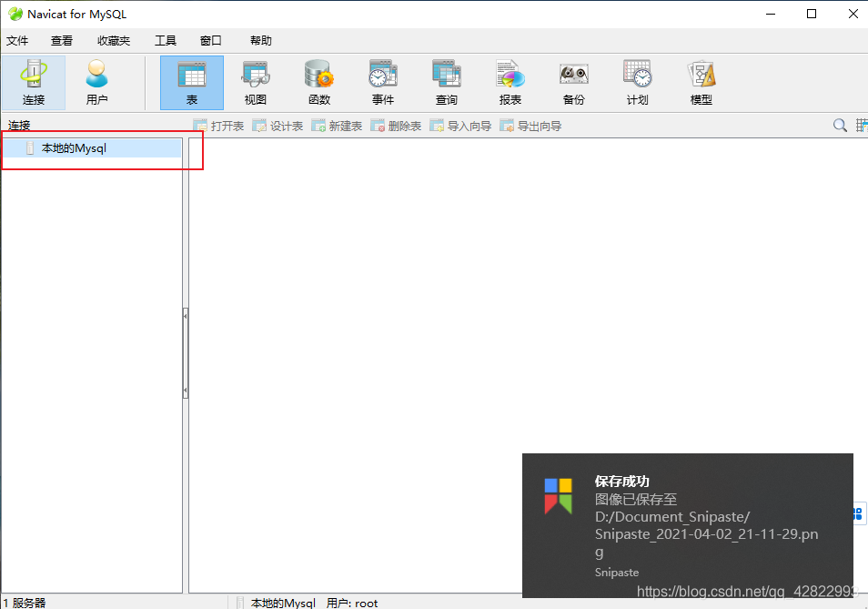This screenshot has height=609, width=868.
Task: Click the 保存成功 Snipaste notification
Action: (x=688, y=525)
